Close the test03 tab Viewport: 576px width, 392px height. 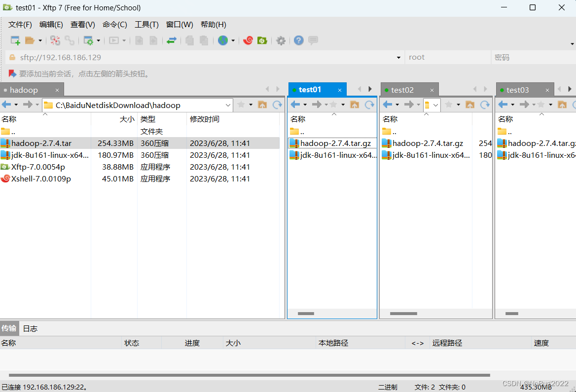coord(547,90)
